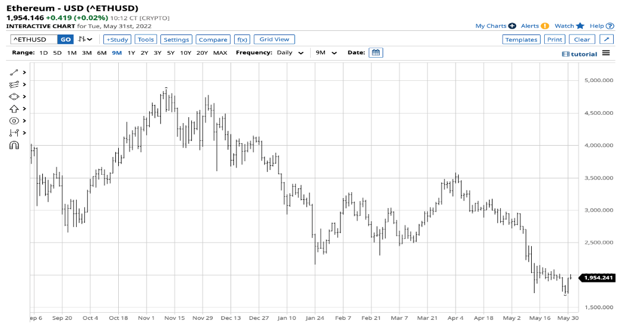Clear the chart annotations
The width and height of the screenshot is (644, 330).
click(x=582, y=39)
